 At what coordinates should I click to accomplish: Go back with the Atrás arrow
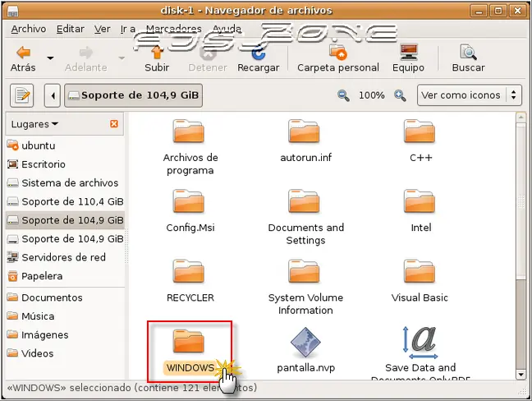click(x=23, y=58)
